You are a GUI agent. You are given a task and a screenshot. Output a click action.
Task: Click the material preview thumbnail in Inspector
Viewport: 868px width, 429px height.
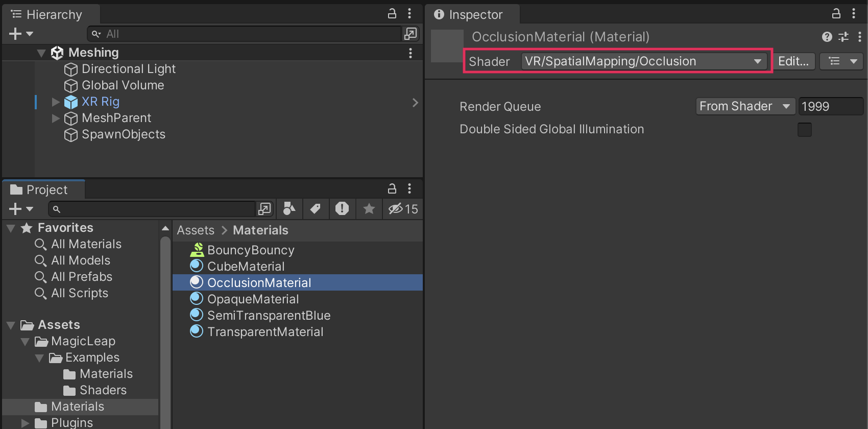point(447,46)
